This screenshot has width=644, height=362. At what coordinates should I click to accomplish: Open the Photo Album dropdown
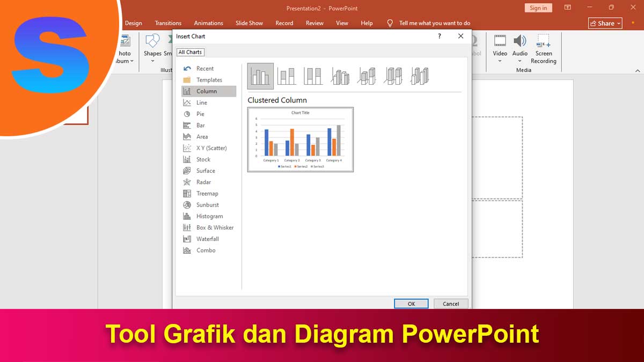point(124,49)
